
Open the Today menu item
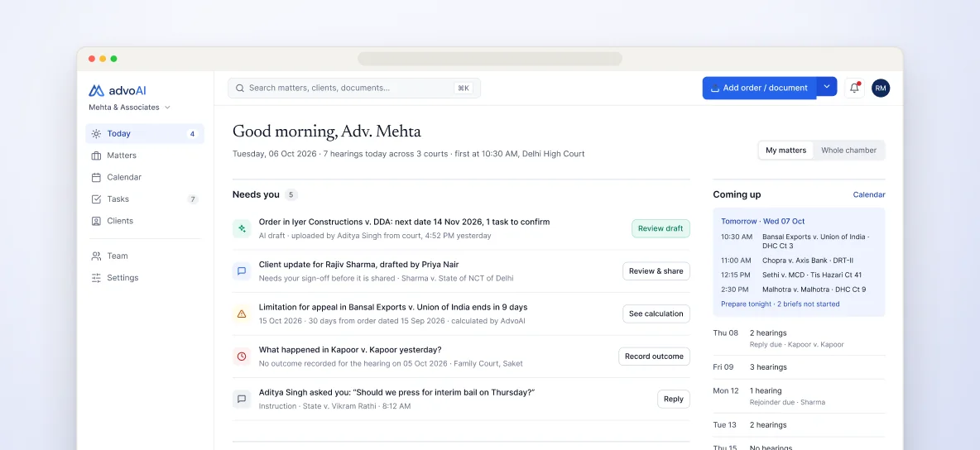145,134
